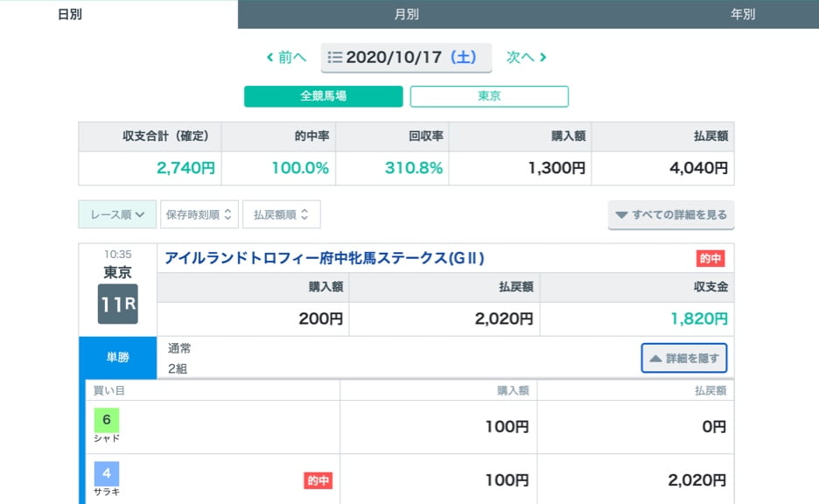
Task: Open the 2020/10/17 date picker
Action: click(x=406, y=57)
